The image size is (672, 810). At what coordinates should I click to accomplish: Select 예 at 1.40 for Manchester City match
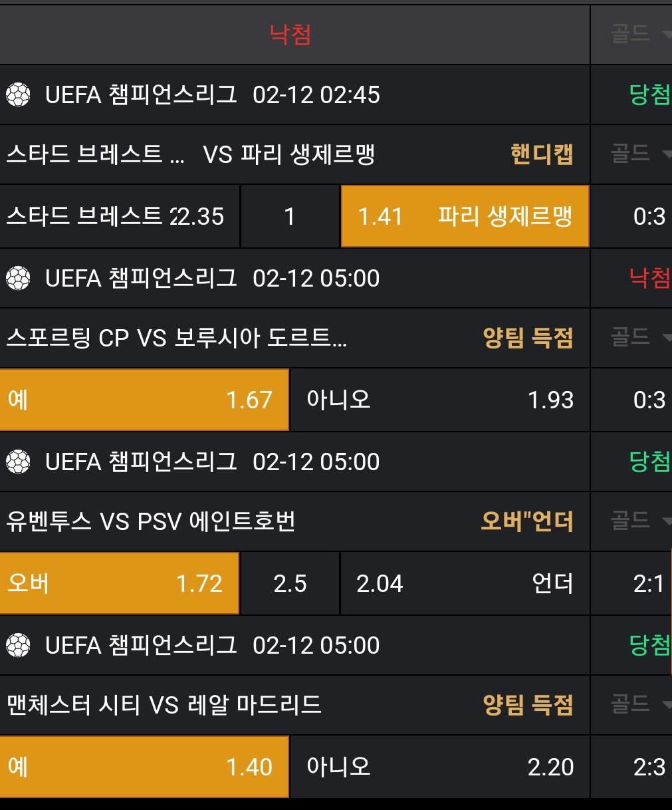point(144,767)
